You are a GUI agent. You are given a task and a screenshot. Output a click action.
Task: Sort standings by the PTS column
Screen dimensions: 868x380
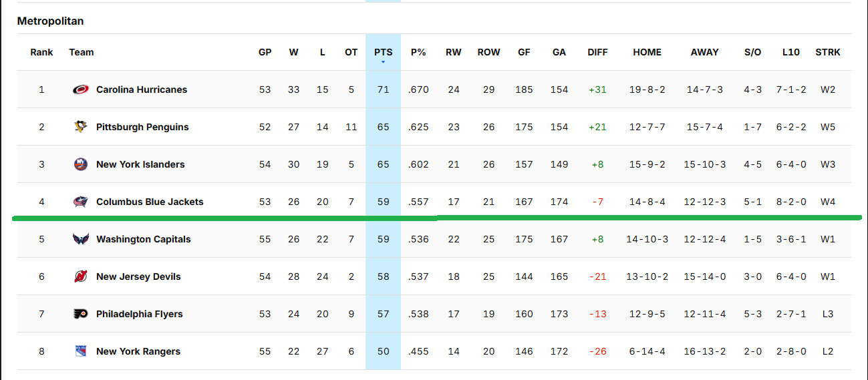383,52
